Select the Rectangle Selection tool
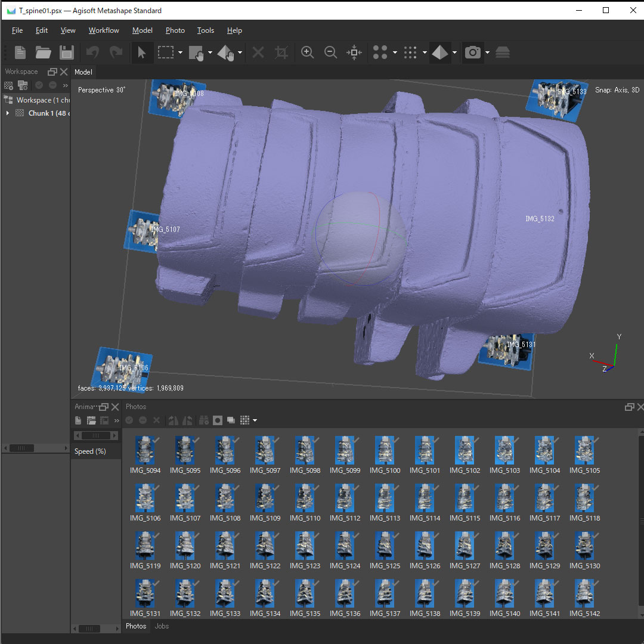Image resolution: width=644 pixels, height=644 pixels. [166, 52]
